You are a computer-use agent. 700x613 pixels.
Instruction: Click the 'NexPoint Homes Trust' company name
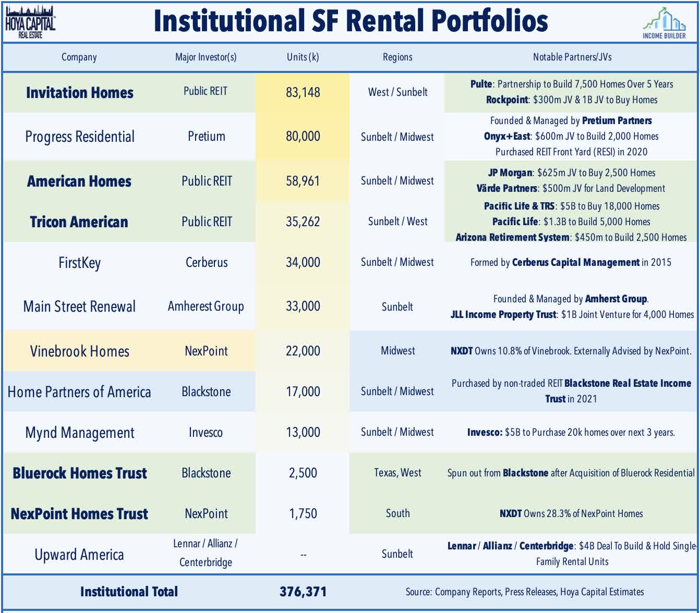coord(79,513)
